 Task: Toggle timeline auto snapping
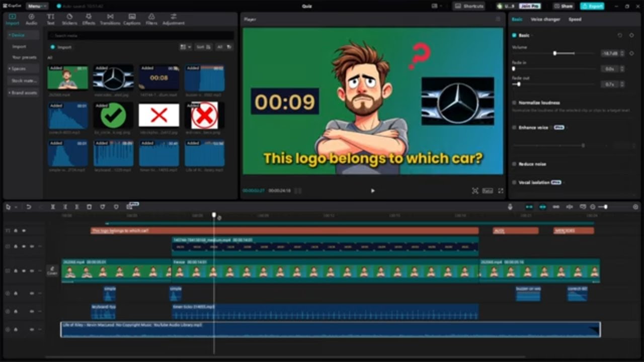[x=542, y=207]
